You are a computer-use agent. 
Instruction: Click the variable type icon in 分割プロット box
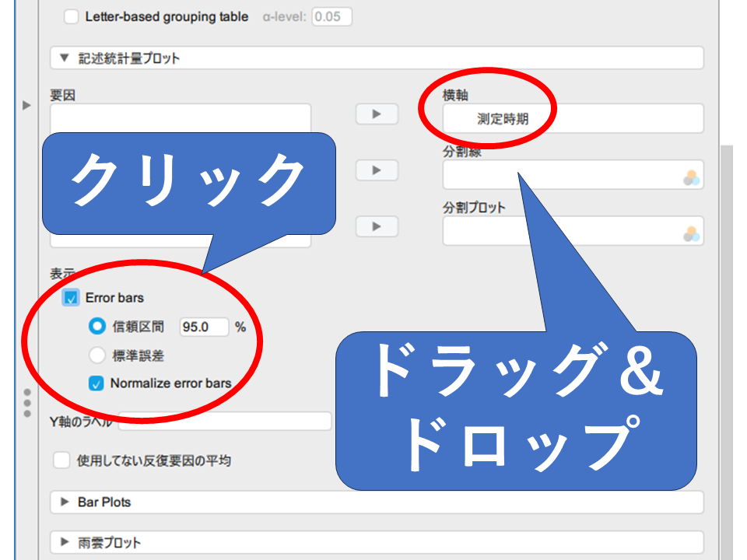click(691, 233)
